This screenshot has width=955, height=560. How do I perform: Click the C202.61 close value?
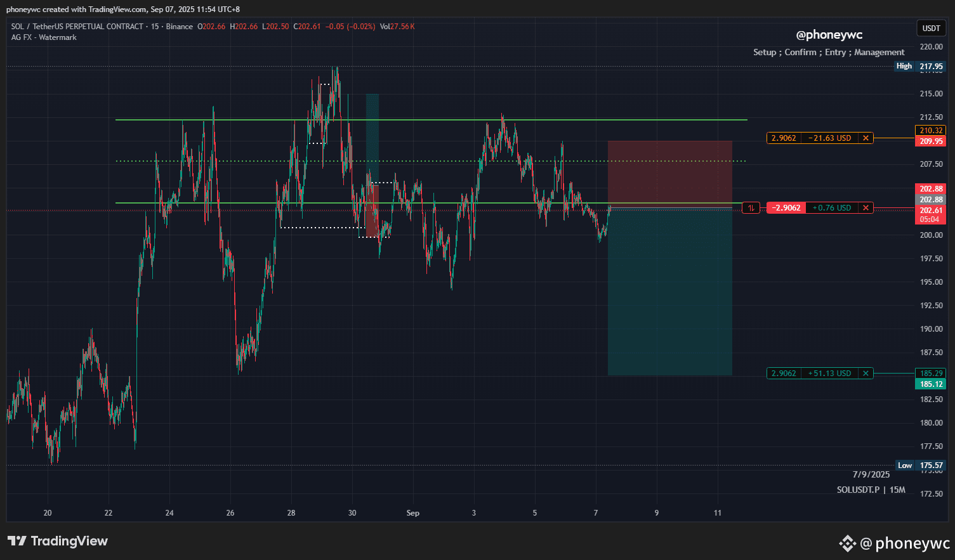click(x=307, y=27)
